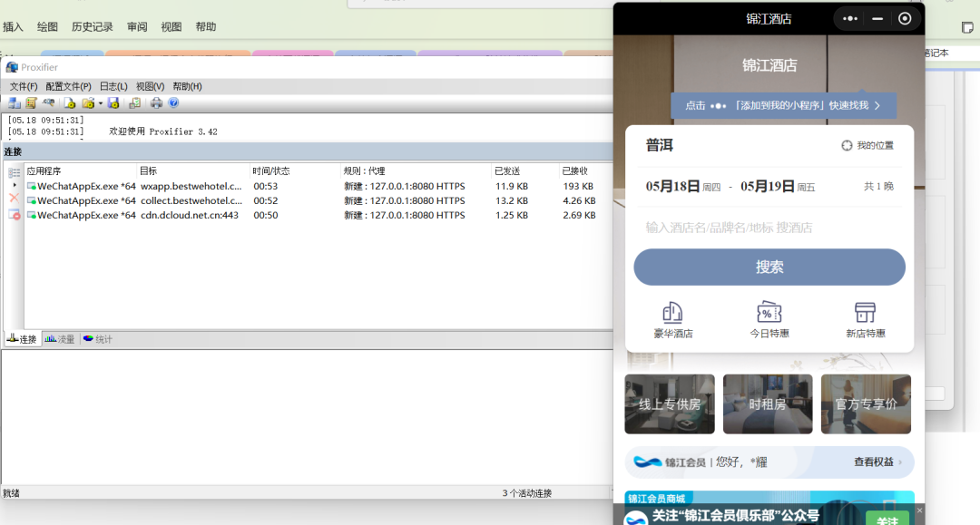980x525 pixels.
Task: Sort by 时间/状态 column header
Action: point(295,171)
